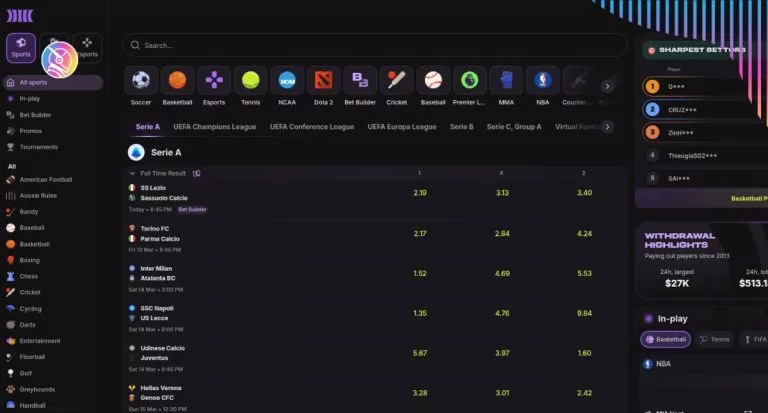Select the Cricket bat icon

396,80
